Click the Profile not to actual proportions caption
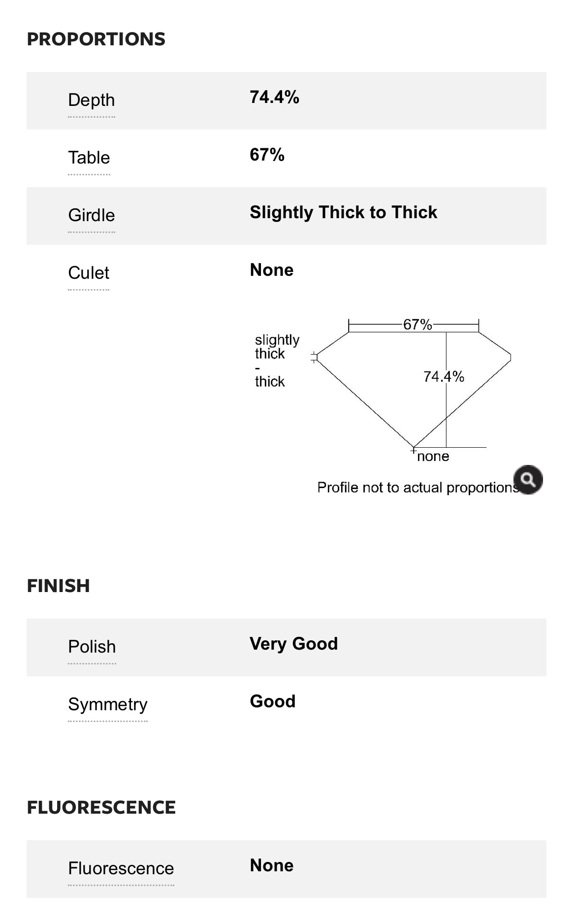576x924 pixels. (x=417, y=488)
